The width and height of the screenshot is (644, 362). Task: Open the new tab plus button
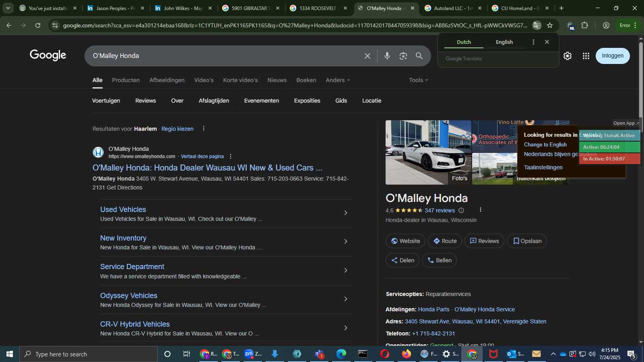[561, 8]
